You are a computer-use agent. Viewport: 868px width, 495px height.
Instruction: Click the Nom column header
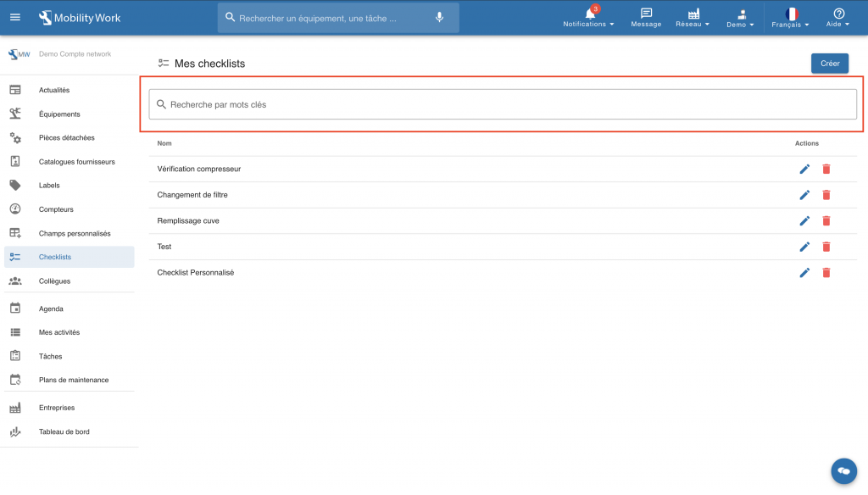(164, 143)
